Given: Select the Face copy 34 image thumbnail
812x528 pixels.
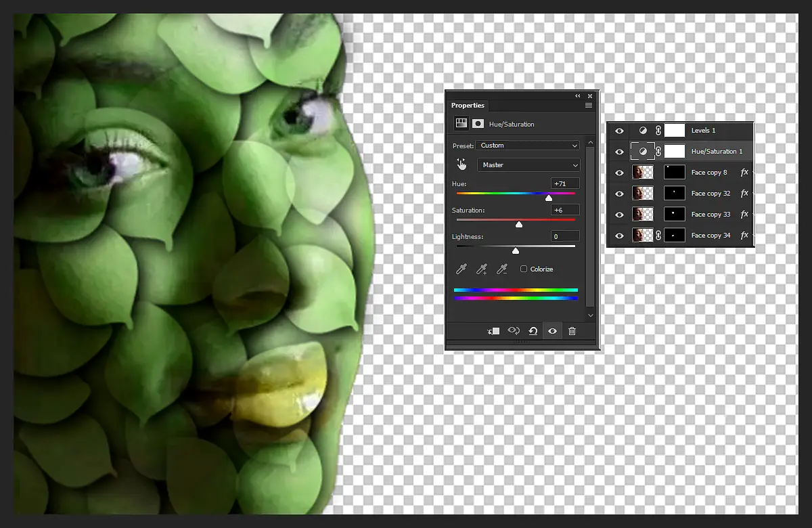Looking at the screenshot, I should [643, 236].
